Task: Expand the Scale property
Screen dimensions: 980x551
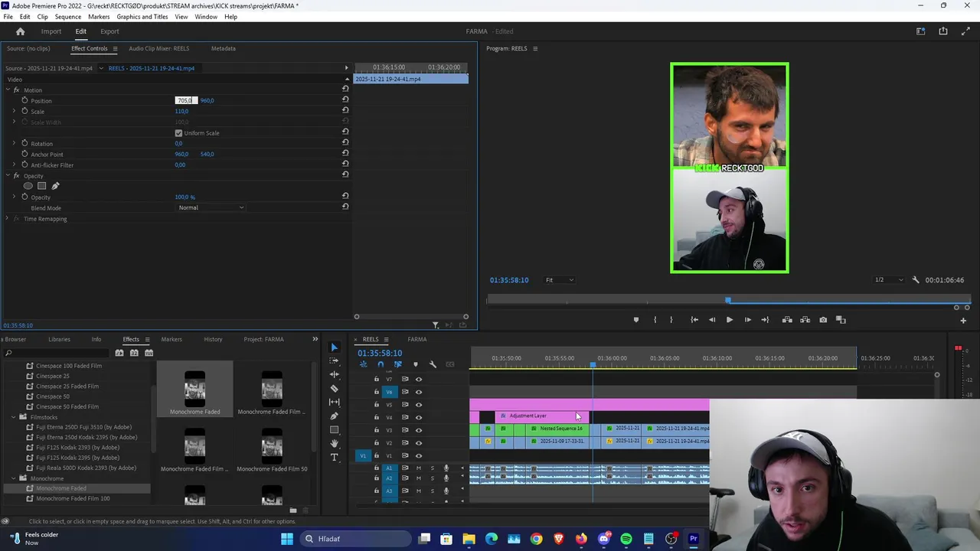Action: [x=14, y=111]
